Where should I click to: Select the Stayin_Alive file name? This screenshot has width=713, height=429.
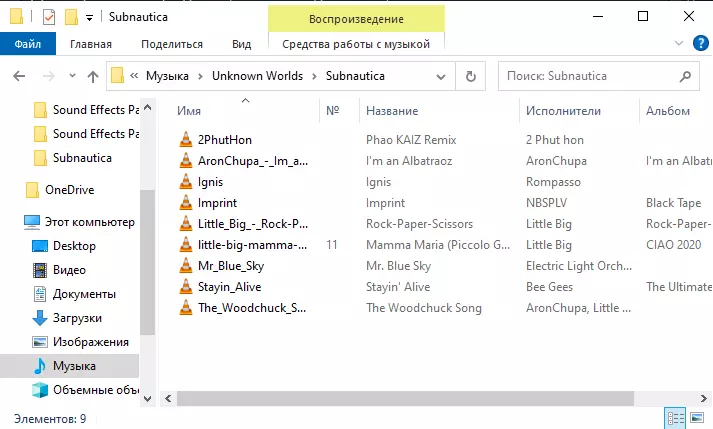(230, 287)
